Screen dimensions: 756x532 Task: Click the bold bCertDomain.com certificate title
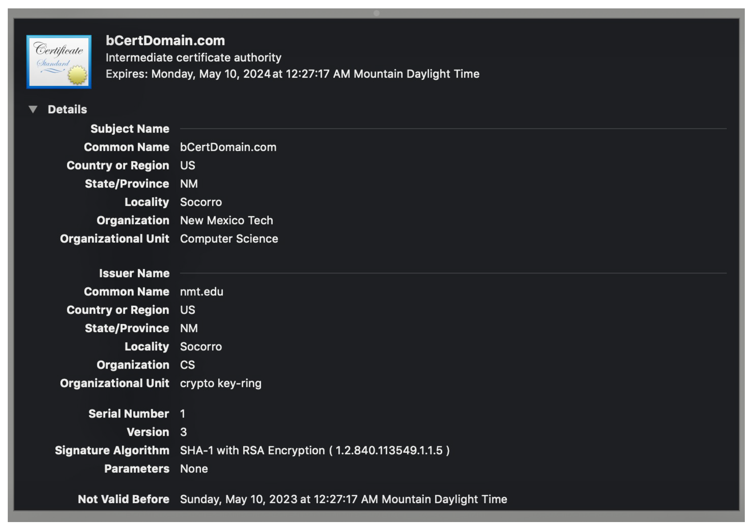[x=165, y=41]
